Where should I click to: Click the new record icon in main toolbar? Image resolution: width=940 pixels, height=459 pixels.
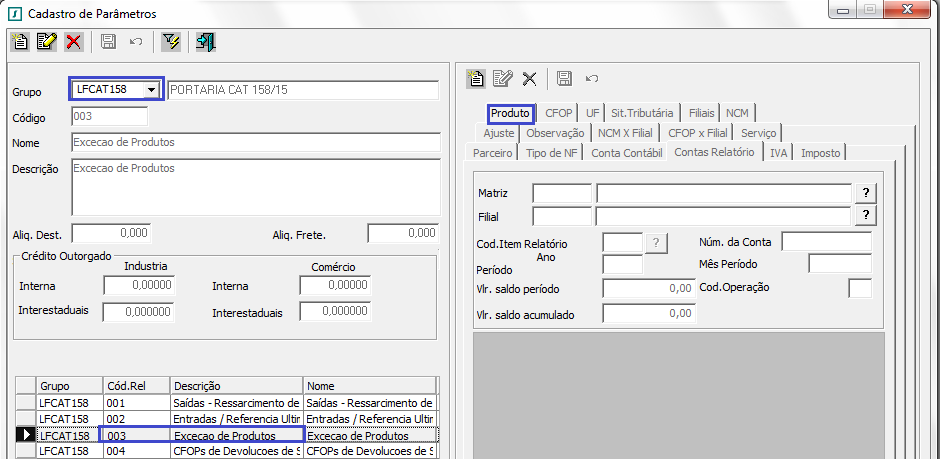coord(20,42)
